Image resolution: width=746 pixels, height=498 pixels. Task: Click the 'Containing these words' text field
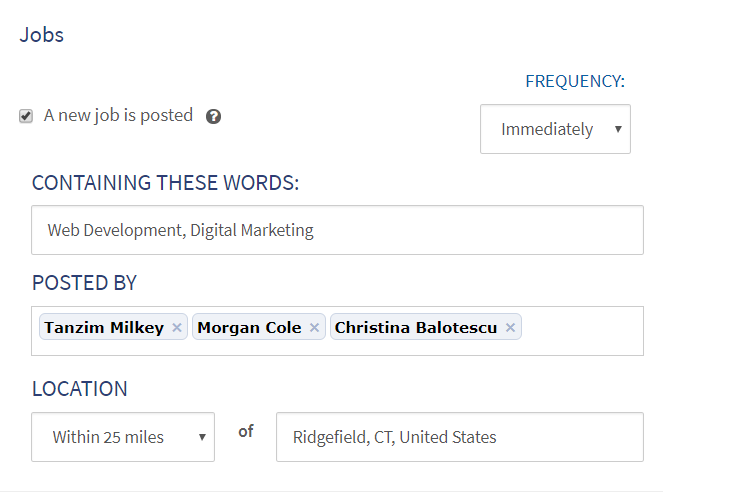[337, 230]
